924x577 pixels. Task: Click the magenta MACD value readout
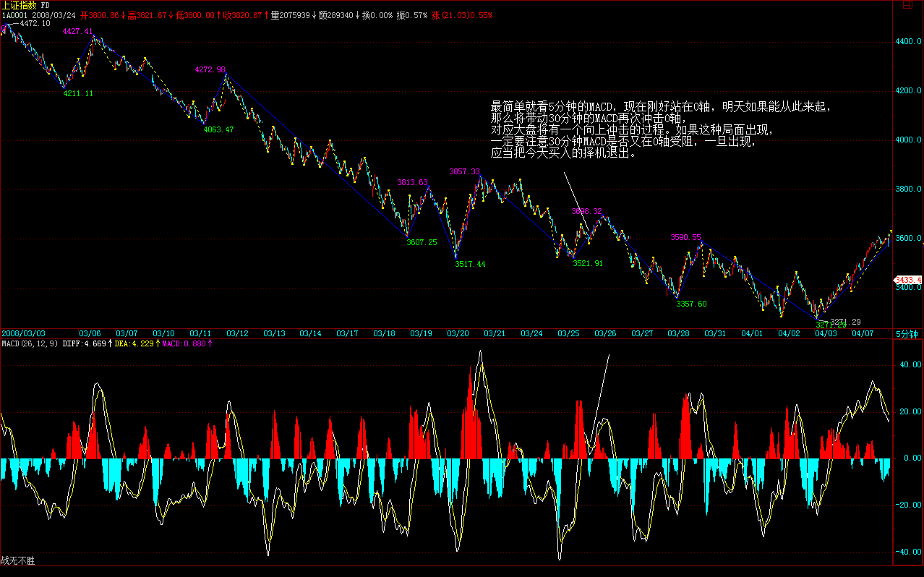pyautogui.click(x=185, y=343)
